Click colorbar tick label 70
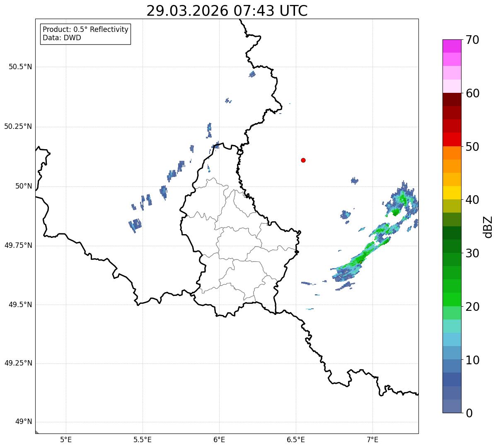 (472, 40)
